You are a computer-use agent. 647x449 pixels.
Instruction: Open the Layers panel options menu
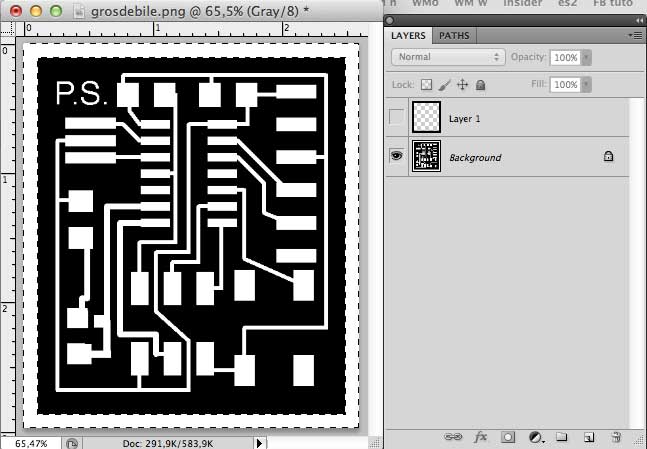click(635, 35)
